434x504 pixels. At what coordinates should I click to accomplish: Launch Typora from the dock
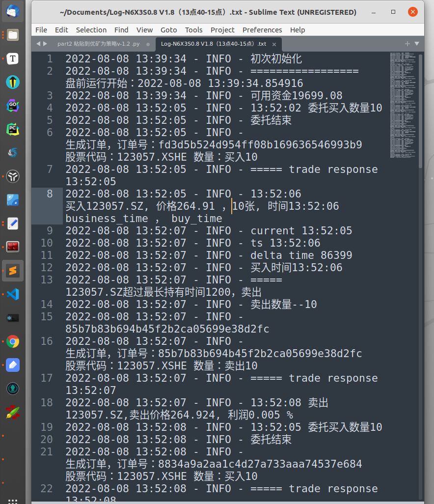point(13,58)
